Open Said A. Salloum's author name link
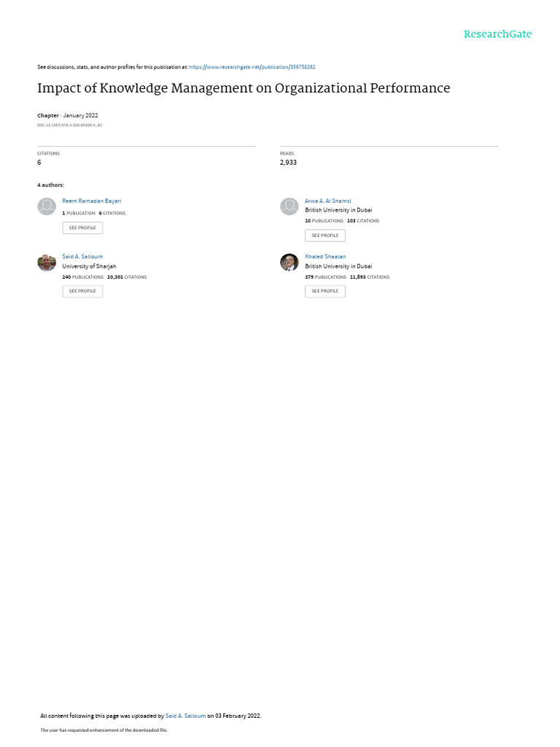 (x=82, y=256)
